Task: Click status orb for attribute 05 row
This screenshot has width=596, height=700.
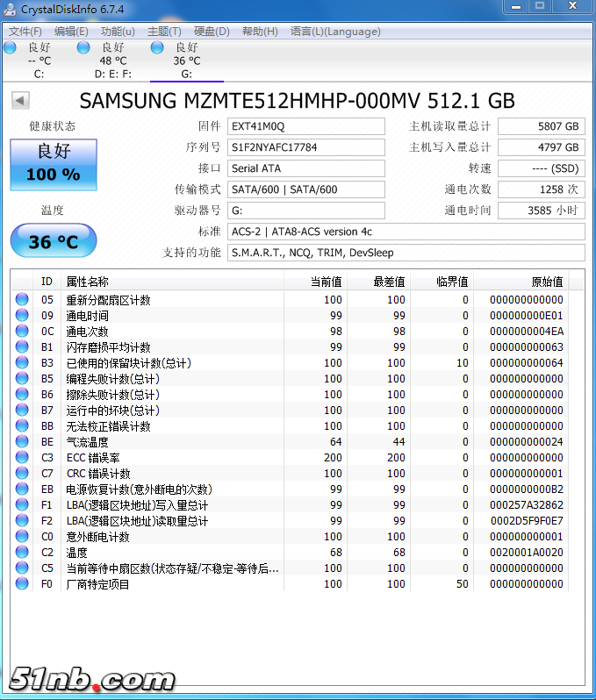Action: [x=22, y=300]
